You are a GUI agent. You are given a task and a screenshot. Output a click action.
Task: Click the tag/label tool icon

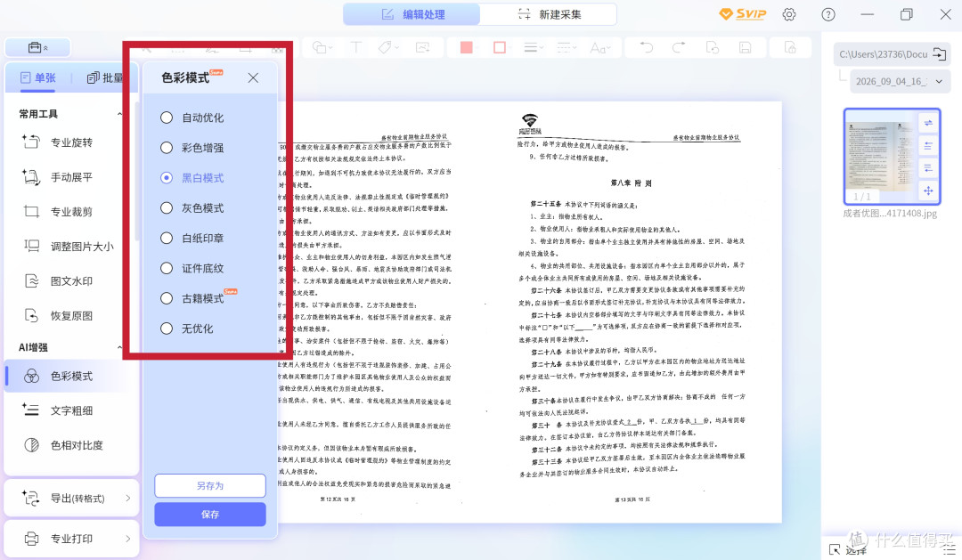click(x=387, y=48)
